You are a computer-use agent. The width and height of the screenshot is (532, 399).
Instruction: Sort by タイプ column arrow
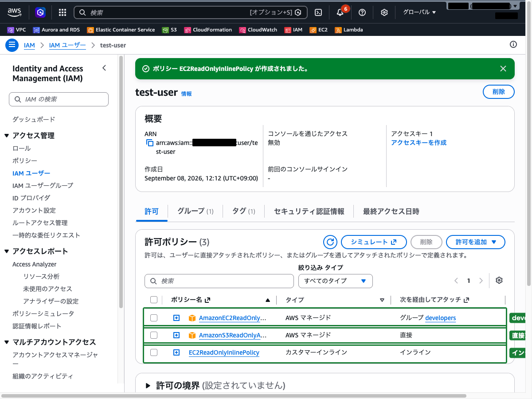(382, 300)
